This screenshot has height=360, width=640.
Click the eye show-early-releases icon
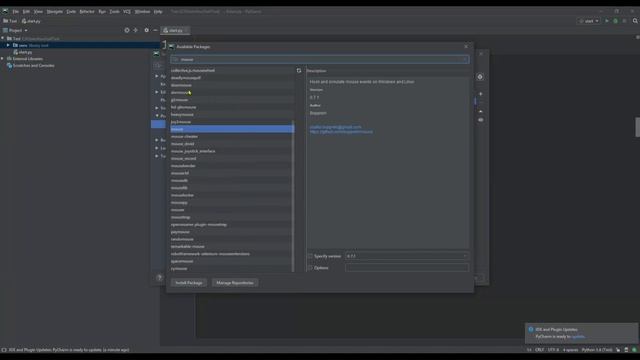point(481,120)
